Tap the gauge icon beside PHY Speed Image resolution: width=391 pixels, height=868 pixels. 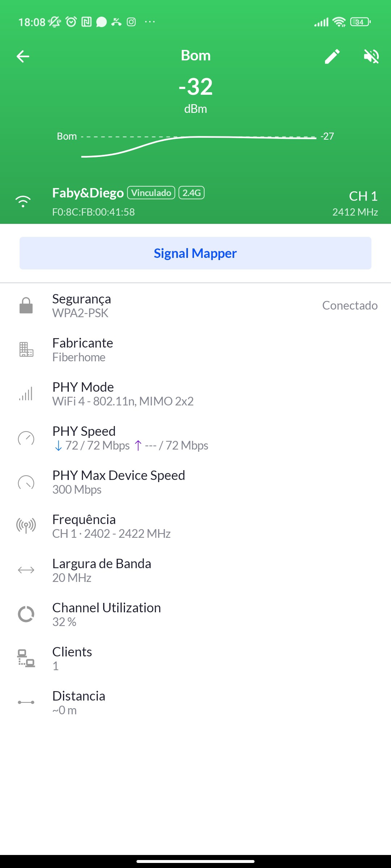pos(26,438)
